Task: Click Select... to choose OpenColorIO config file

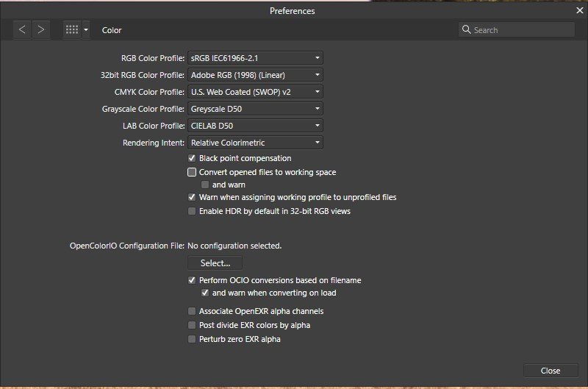Action: tap(215, 263)
